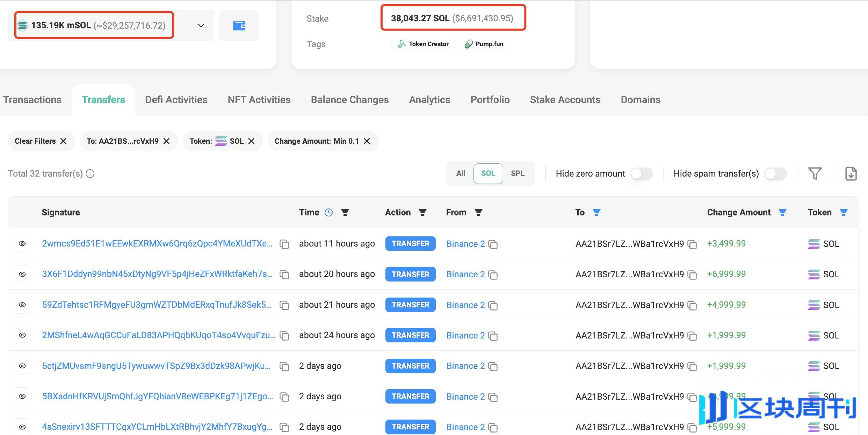Click eye icon for 2MShfneL4wAq transaction row
Screen dimensions: 868x435
[22, 335]
